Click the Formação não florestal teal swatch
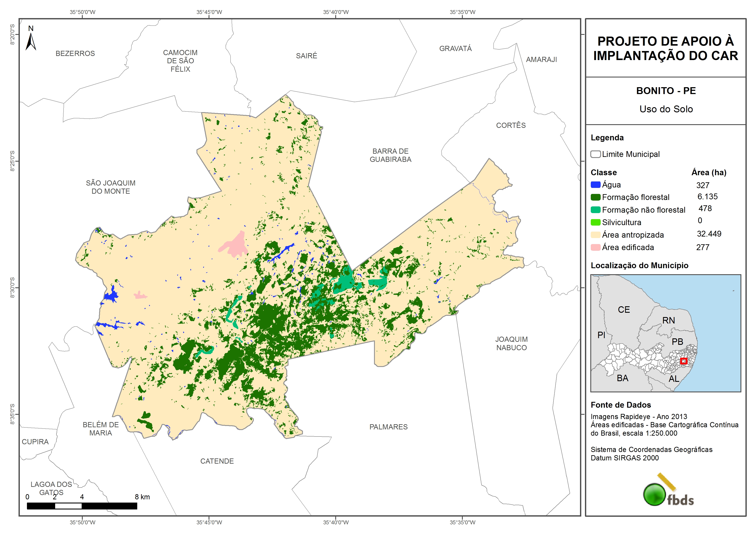The height and width of the screenshot is (534, 756). [595, 210]
